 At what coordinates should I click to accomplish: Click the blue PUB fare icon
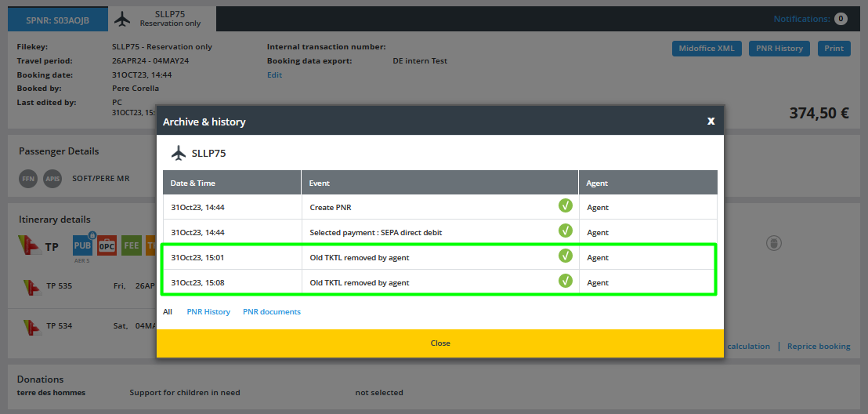tap(82, 245)
